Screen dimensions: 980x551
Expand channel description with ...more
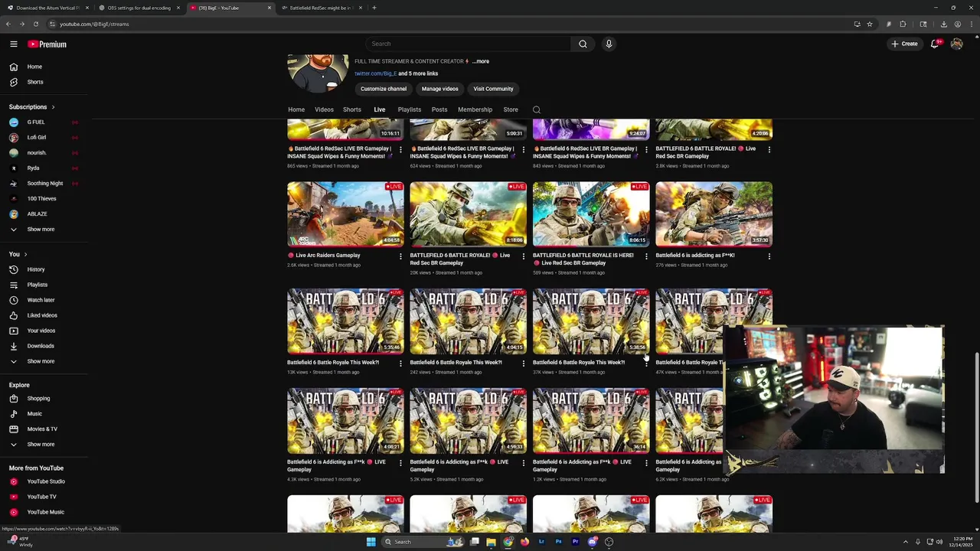coord(480,61)
